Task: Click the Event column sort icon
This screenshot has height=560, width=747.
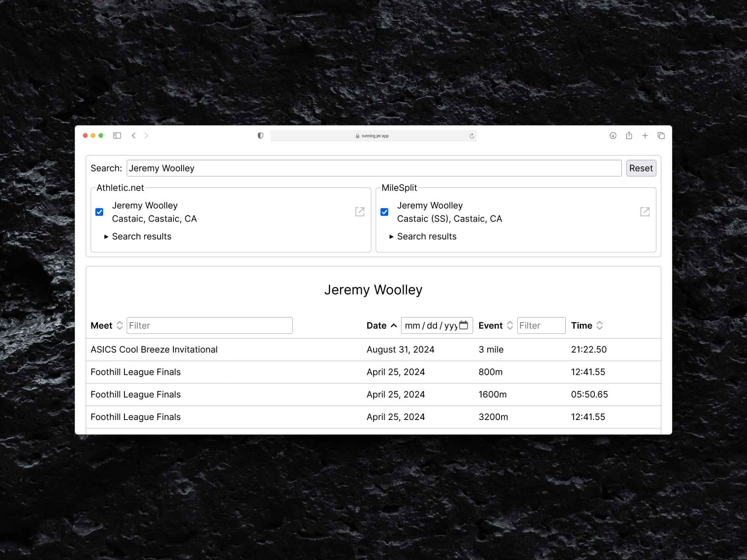Action: click(509, 325)
